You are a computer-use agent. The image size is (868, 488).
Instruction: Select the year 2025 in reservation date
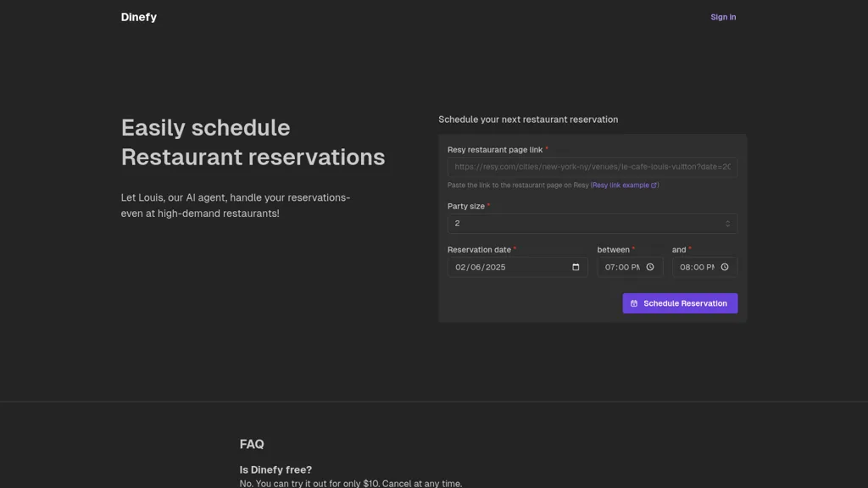coord(495,267)
